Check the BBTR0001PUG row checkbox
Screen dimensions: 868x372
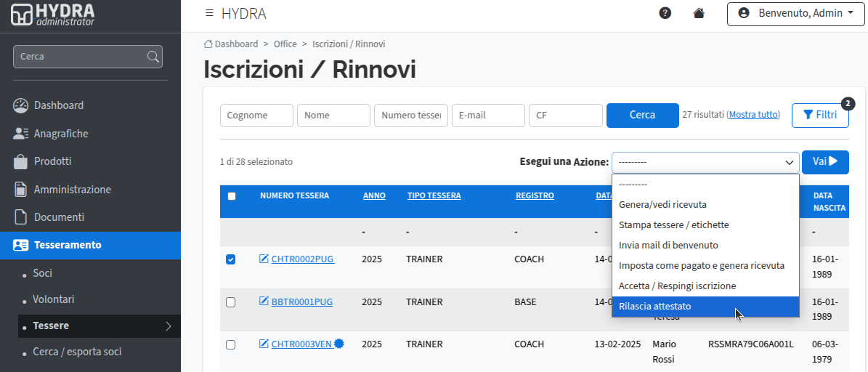[231, 302]
